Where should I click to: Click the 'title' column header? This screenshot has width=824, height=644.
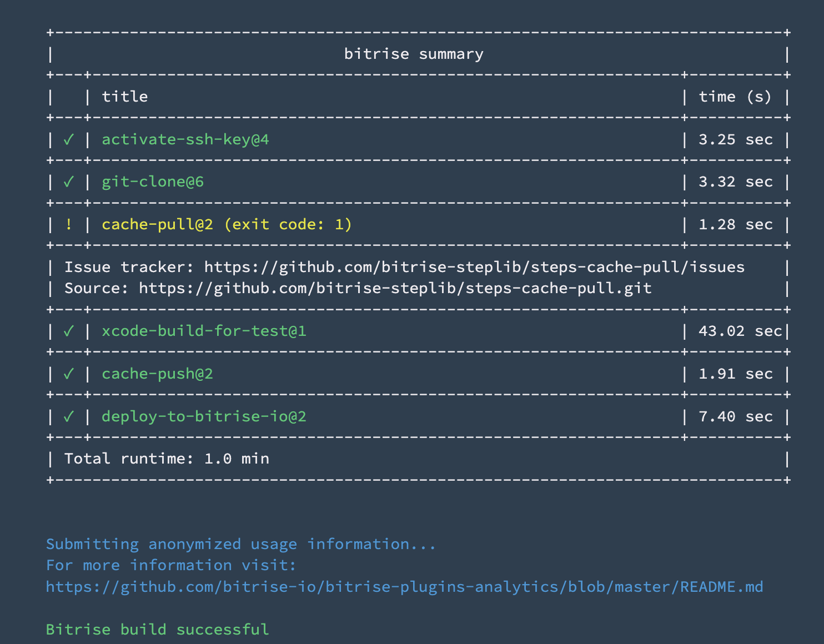125,97
